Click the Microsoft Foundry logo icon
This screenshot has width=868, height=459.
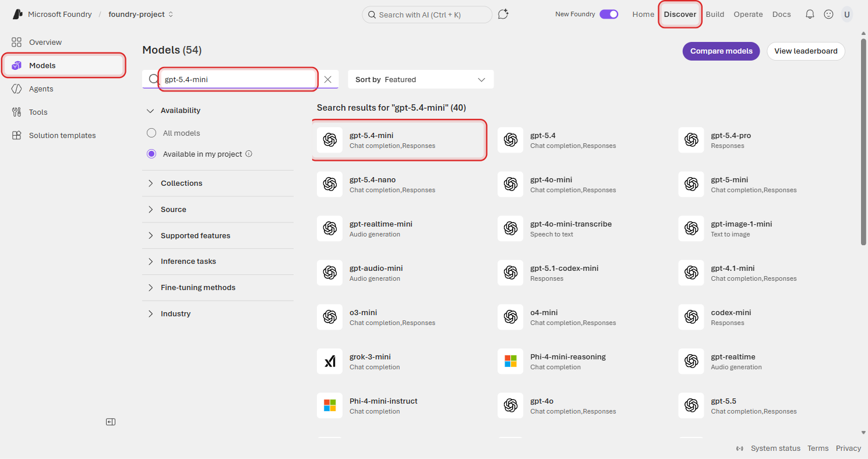17,14
